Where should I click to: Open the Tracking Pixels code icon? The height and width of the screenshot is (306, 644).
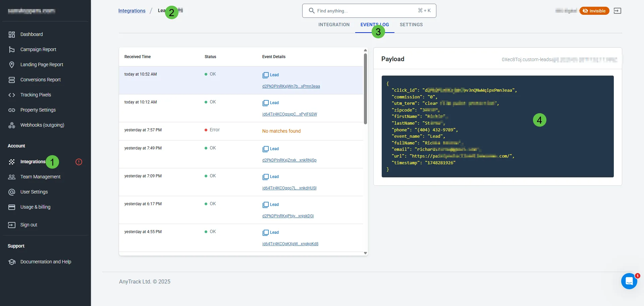12,95
